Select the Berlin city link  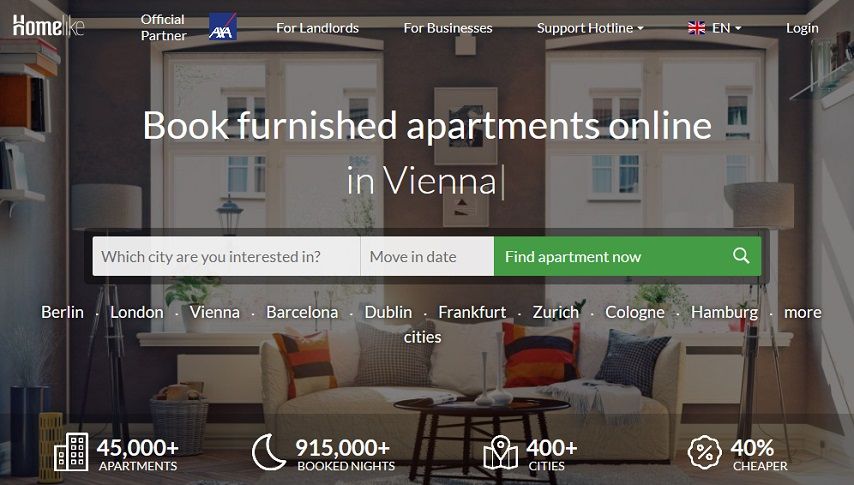click(63, 312)
